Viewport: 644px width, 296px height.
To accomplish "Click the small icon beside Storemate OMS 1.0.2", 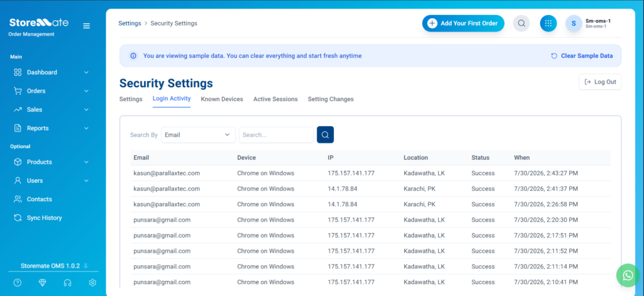I will click(x=86, y=266).
